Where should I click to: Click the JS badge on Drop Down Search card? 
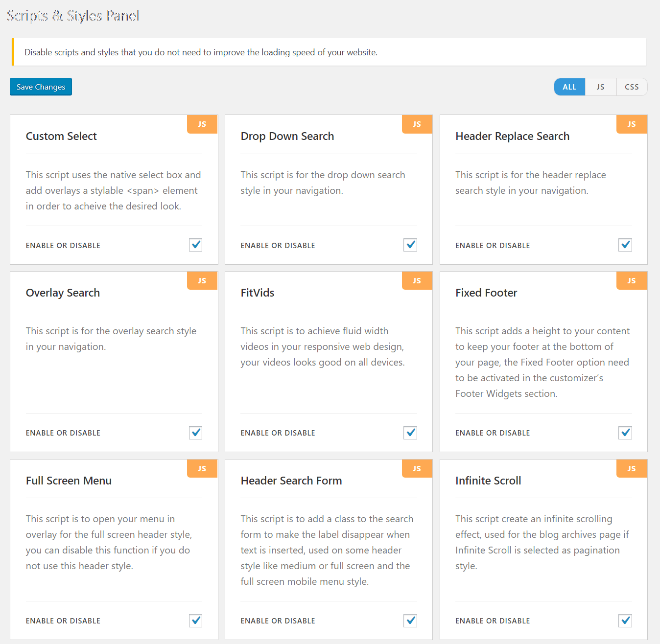[x=417, y=124]
